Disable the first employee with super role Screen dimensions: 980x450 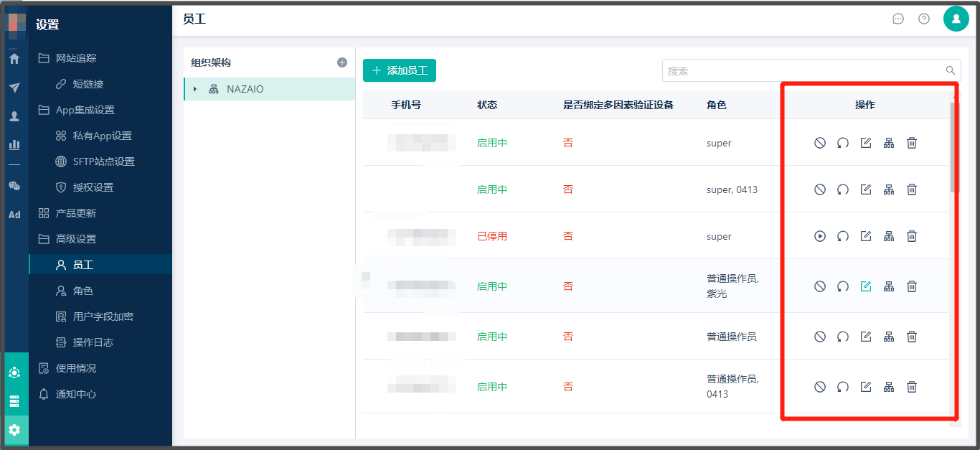click(820, 143)
